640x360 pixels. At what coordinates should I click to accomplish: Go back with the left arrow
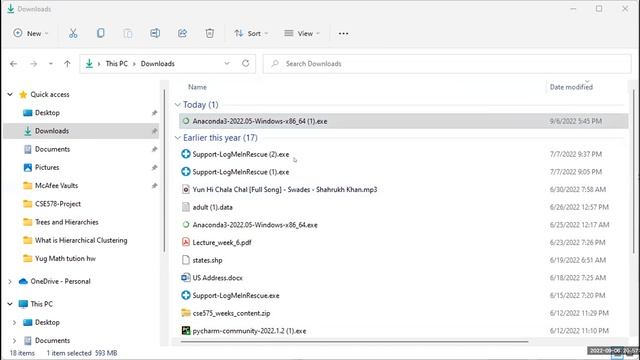(x=13, y=64)
